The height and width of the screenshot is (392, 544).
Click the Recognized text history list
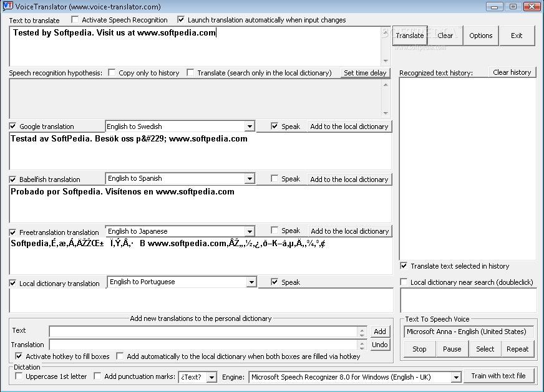pyautogui.click(x=468, y=169)
